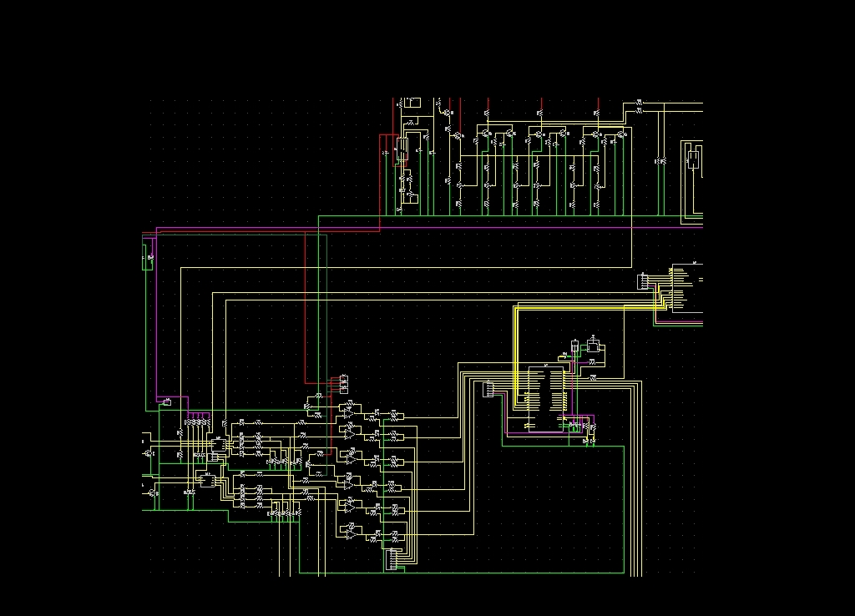Select the boxed component at top-right edge
Viewport: 855px width, 616px height.
coord(693,159)
